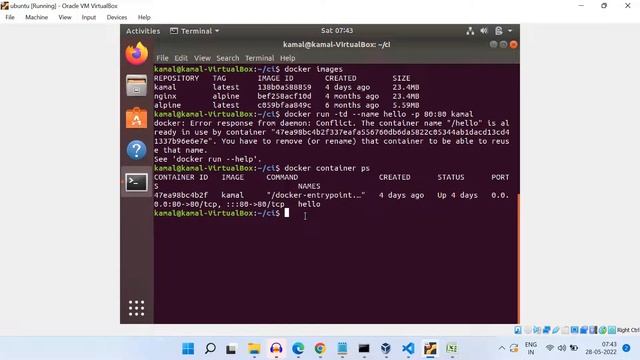
Task: Open the Windows clock showing 28-05-2022
Action: (600, 348)
